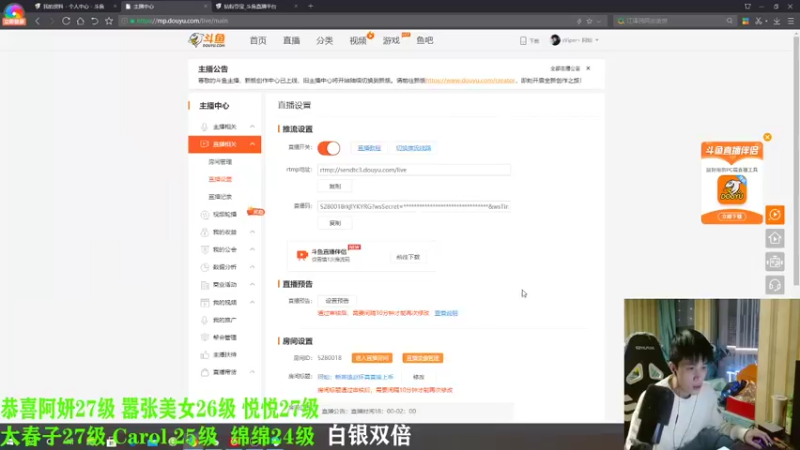Click the DOUYU companion app image in promo card
This screenshot has width=800, height=450.
pos(732,190)
